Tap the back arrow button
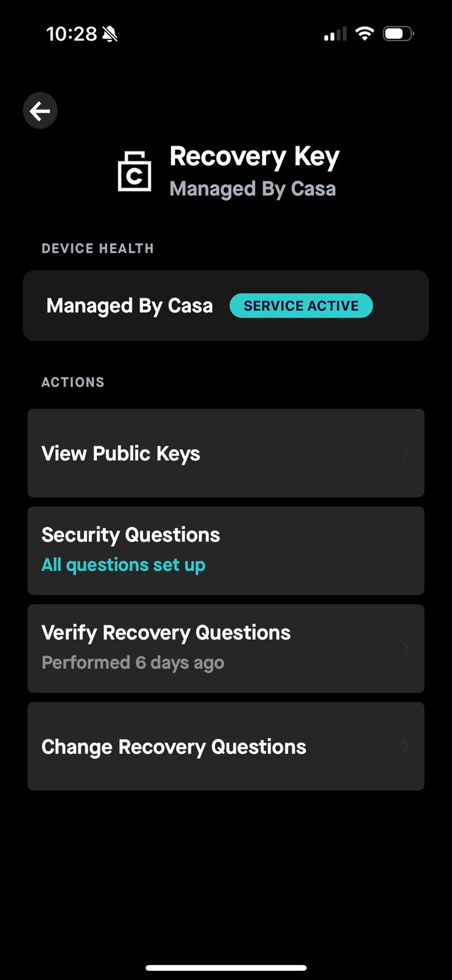This screenshot has width=452, height=980. (40, 110)
